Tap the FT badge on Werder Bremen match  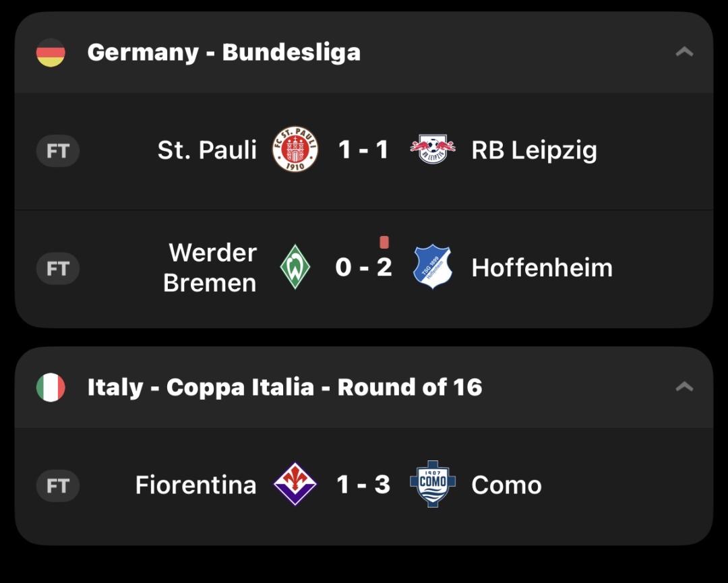tap(58, 268)
